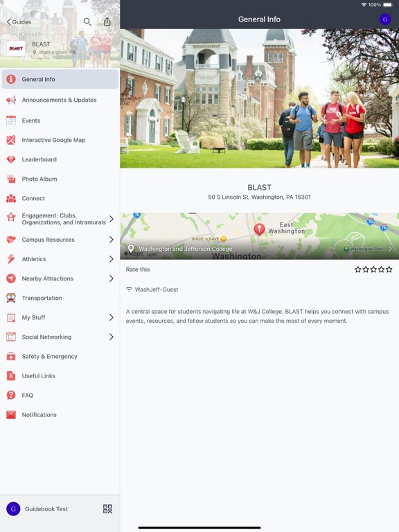This screenshot has height=532, width=399.
Task: Open the Leaderboard menu item
Action: click(60, 159)
